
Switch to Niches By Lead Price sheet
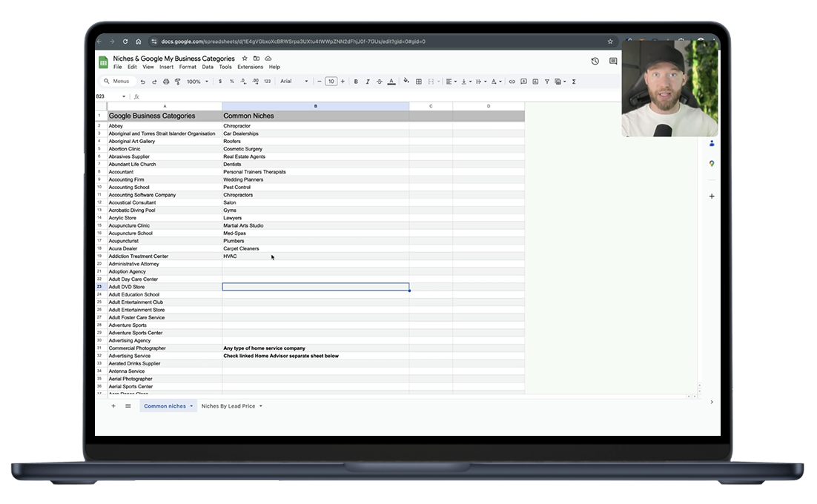(x=228, y=406)
